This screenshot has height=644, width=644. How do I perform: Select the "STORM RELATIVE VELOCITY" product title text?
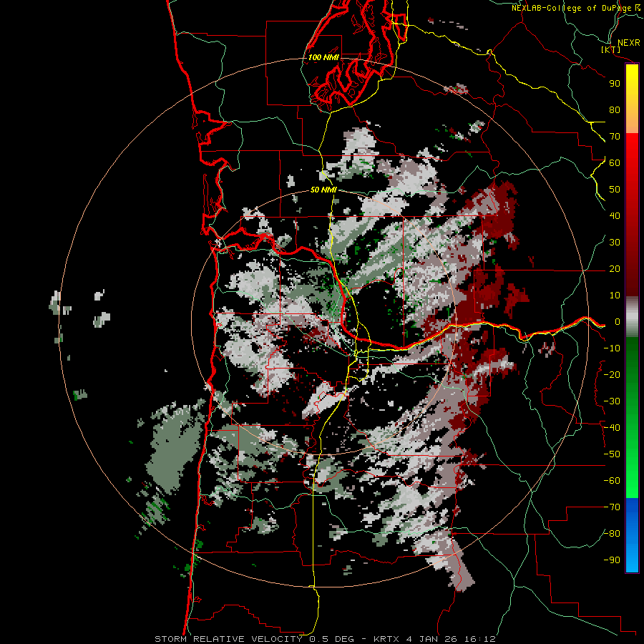[x=228, y=639]
